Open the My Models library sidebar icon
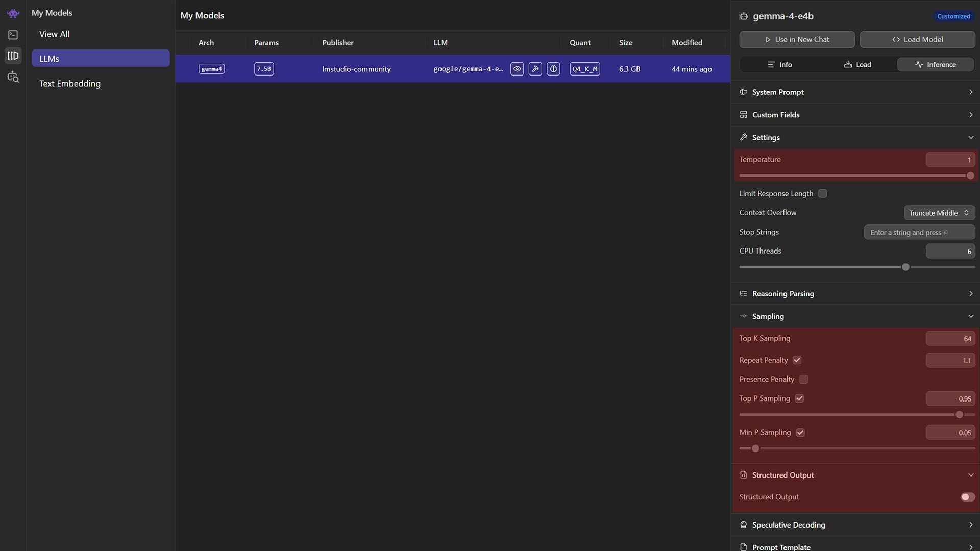Screen dimensions: 980x551 (x=13, y=56)
